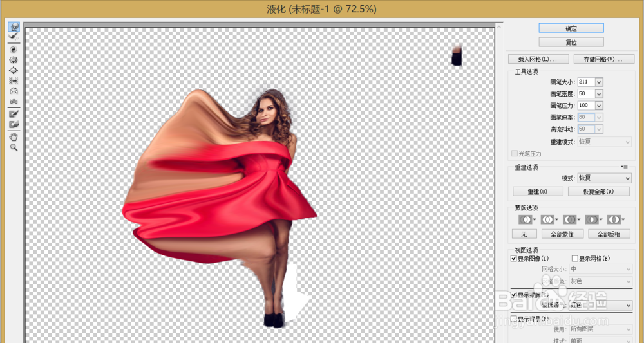
Task: Open the 画笔压力 dropdown arrow
Action: click(x=598, y=106)
